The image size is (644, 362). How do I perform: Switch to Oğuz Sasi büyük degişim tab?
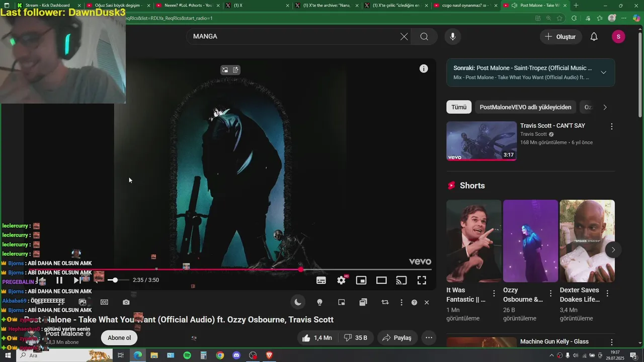pyautogui.click(x=118, y=6)
